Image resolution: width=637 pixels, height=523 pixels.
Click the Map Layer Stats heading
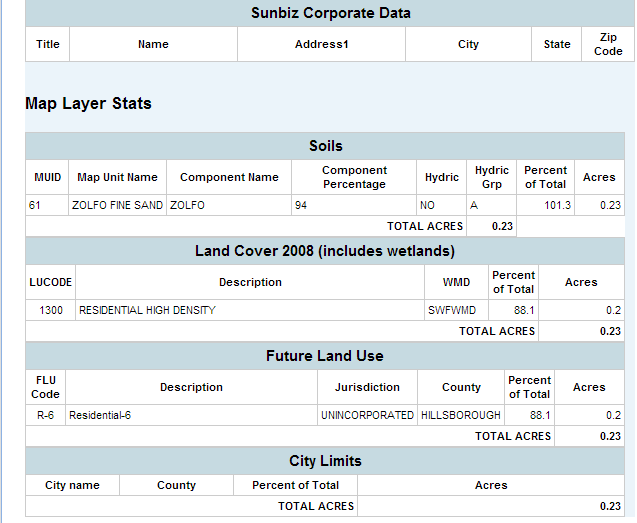tap(88, 103)
